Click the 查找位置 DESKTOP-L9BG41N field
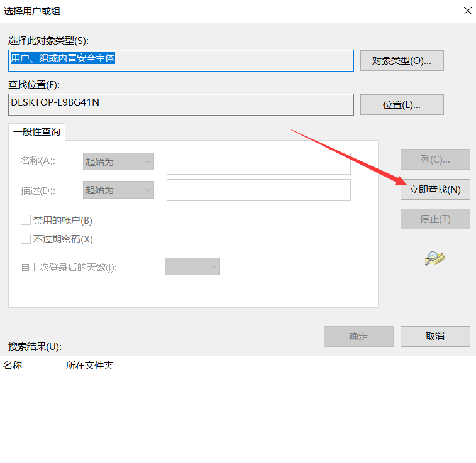 [x=181, y=105]
